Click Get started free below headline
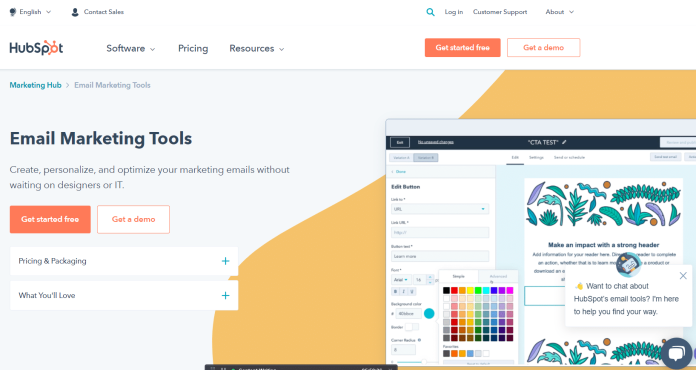This screenshot has height=370, width=696. point(50,219)
